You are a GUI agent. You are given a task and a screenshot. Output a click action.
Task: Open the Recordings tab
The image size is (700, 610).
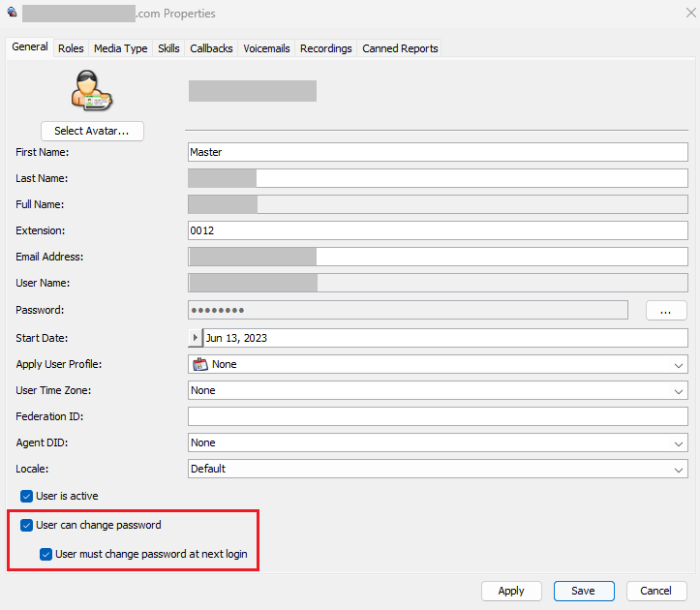[326, 48]
